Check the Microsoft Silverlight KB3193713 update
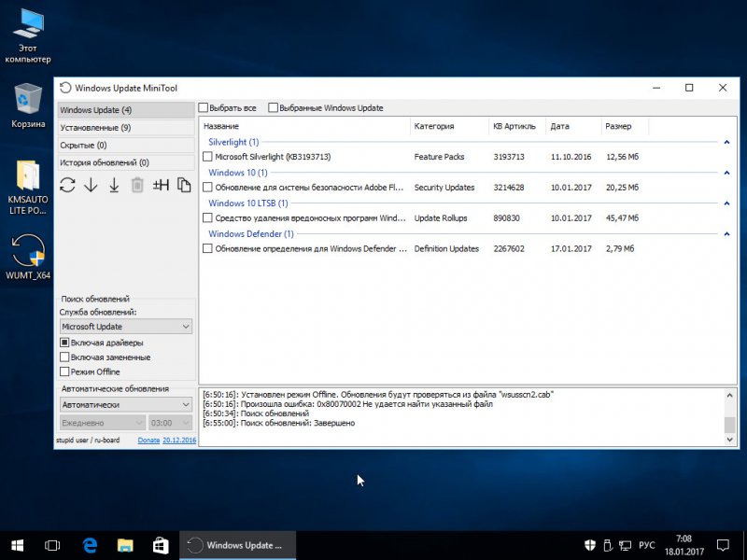747x560 pixels. 207,157
